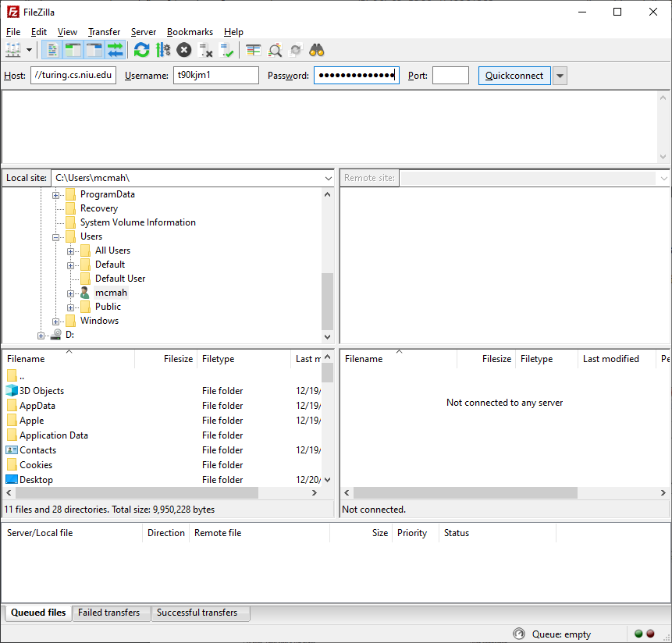Toggle the message log display

tap(52, 49)
